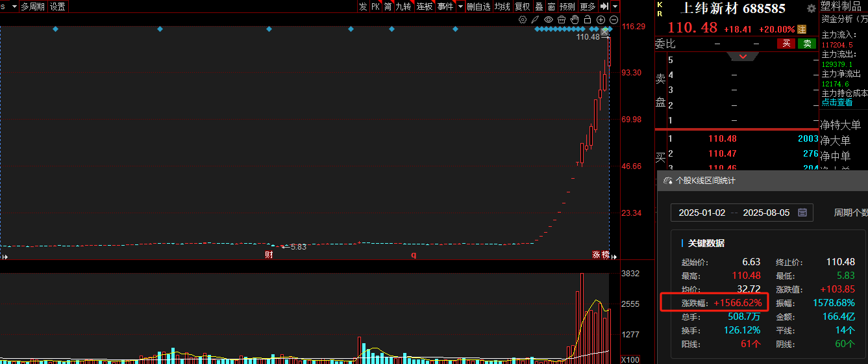Select buy level 2 price 110.47
868x364 pixels.
click(x=723, y=153)
